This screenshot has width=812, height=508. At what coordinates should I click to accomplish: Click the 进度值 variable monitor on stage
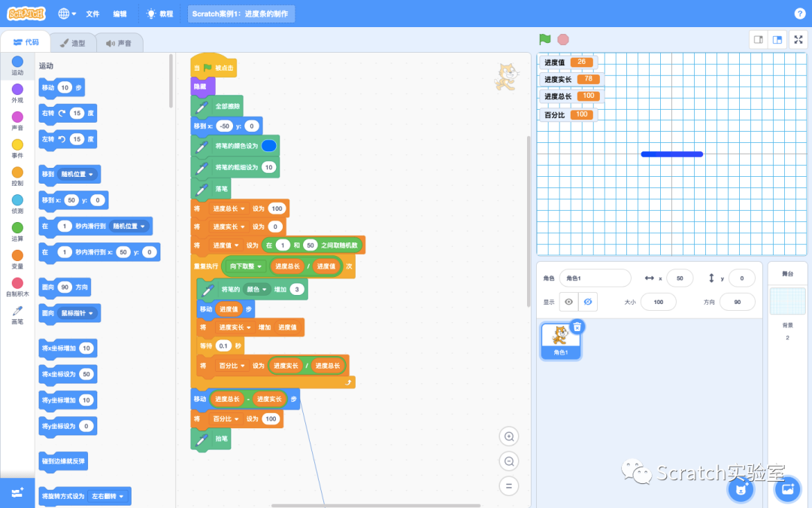(568, 62)
